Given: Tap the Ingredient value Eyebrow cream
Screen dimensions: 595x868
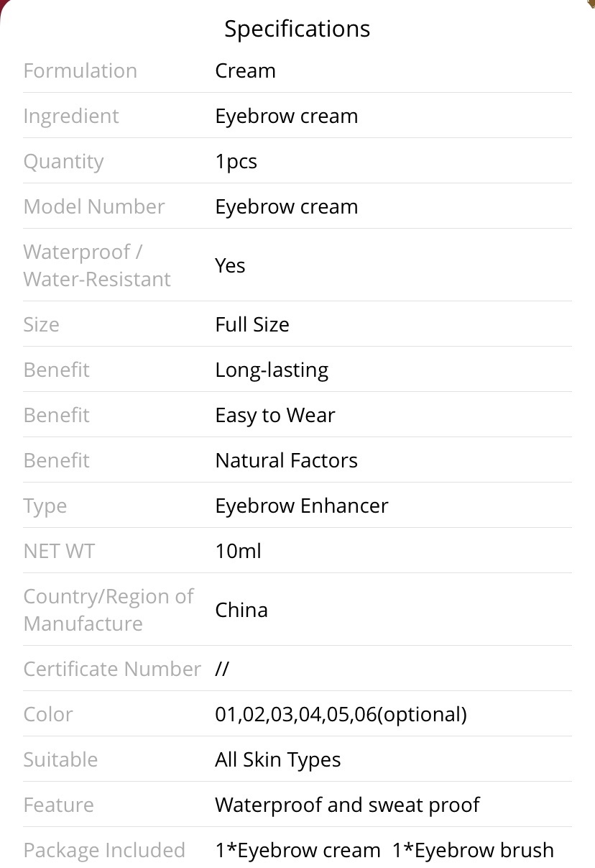Looking at the screenshot, I should coord(287,116).
